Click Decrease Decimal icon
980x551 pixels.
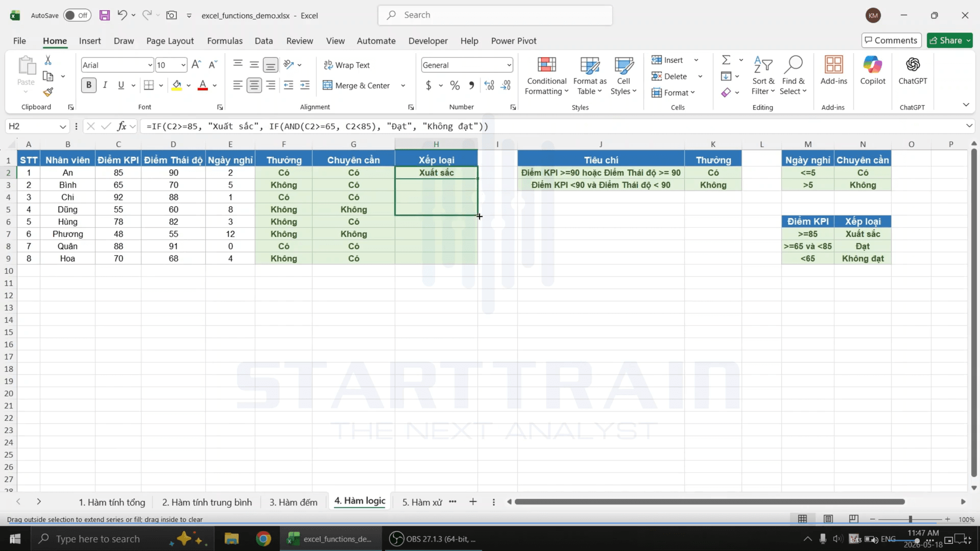506,85
